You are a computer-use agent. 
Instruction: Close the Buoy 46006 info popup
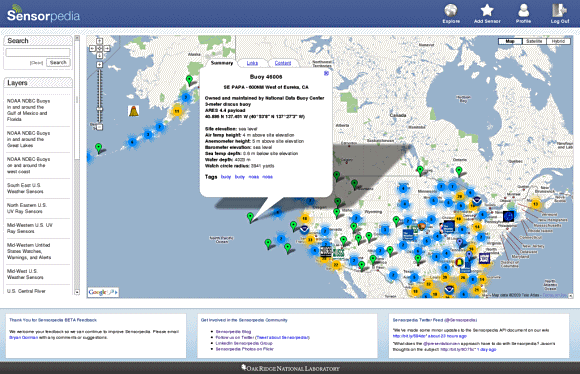(x=326, y=73)
